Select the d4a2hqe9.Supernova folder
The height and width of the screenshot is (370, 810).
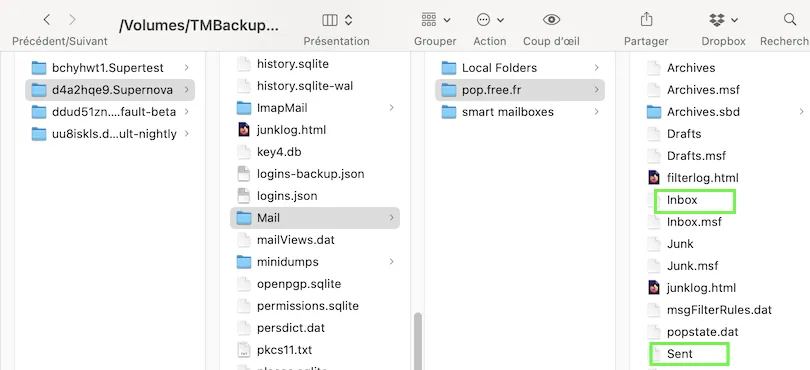point(110,90)
